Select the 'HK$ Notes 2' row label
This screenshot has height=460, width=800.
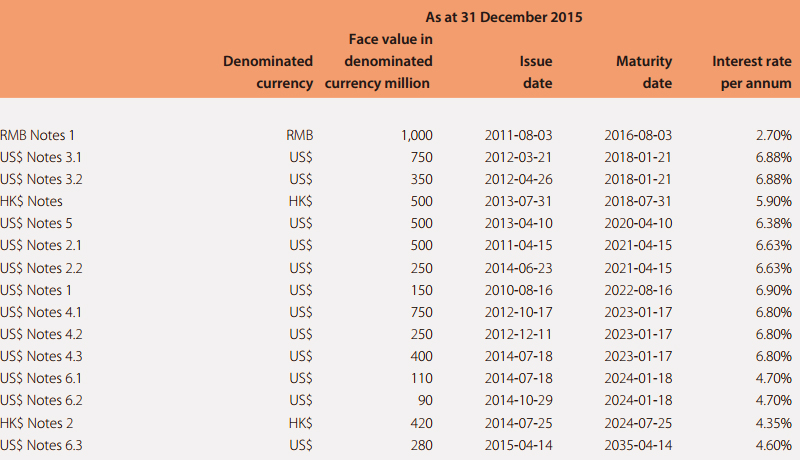tap(37, 423)
